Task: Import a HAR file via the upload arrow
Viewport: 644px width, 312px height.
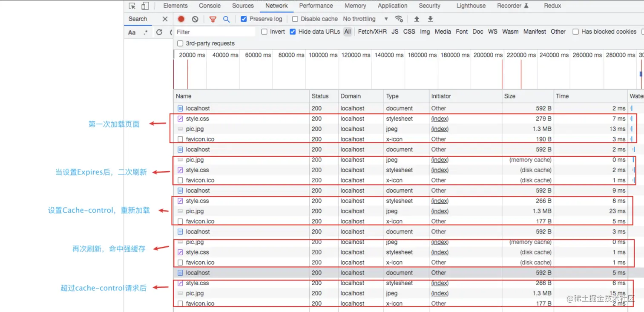Action: [417, 19]
